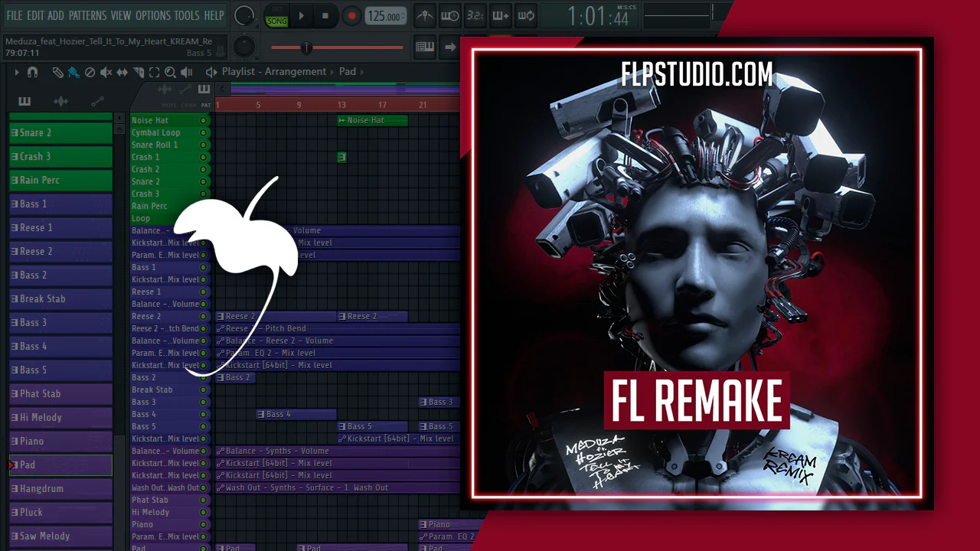Select the Slip tool double-arrow icon

coord(122,72)
